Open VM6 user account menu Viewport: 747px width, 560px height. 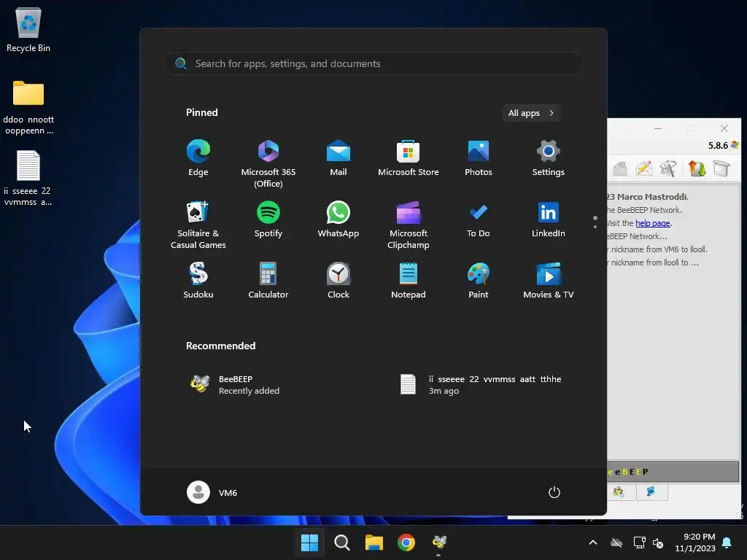tap(212, 492)
